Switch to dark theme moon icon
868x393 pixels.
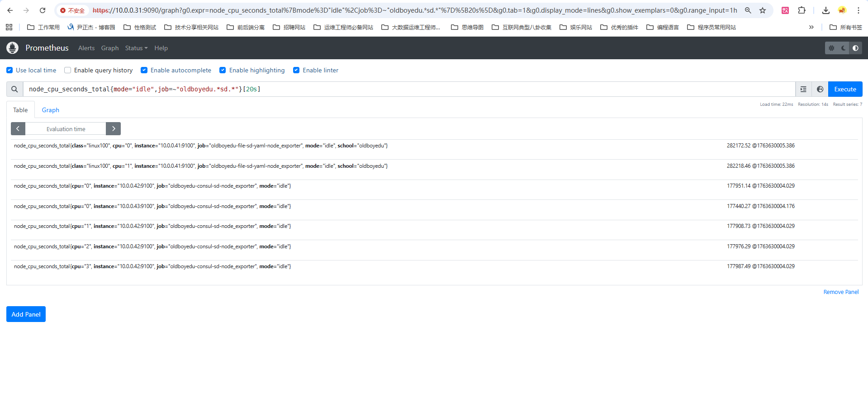(x=844, y=48)
